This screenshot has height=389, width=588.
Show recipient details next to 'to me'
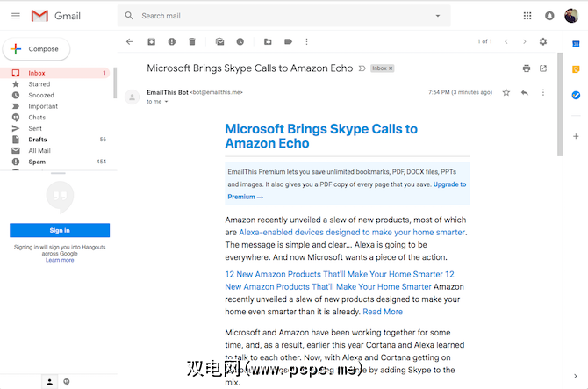(x=167, y=102)
